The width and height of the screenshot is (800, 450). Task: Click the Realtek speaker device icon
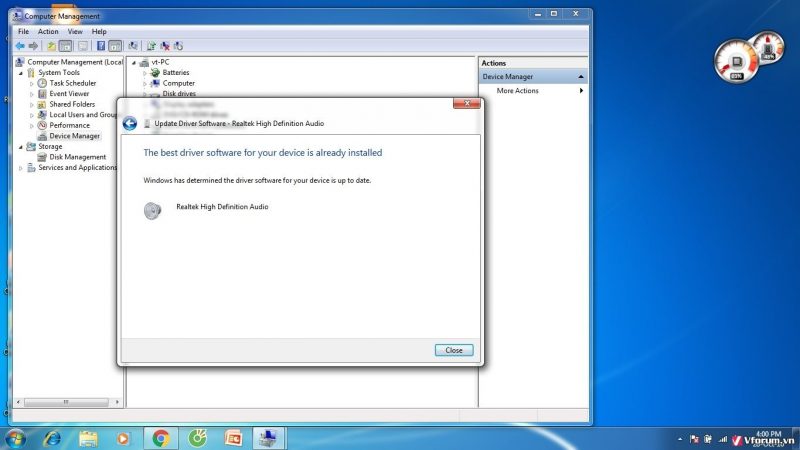[x=152, y=210]
